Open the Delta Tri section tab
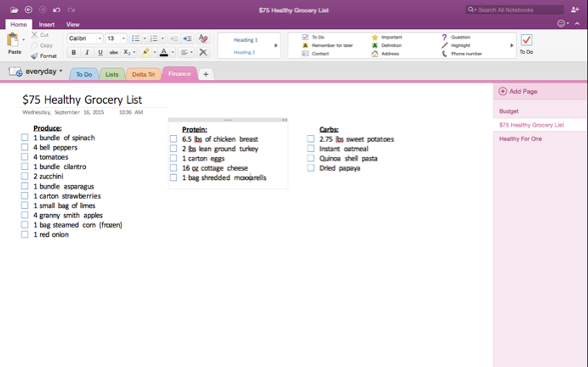The height and width of the screenshot is (367, 588). (143, 74)
